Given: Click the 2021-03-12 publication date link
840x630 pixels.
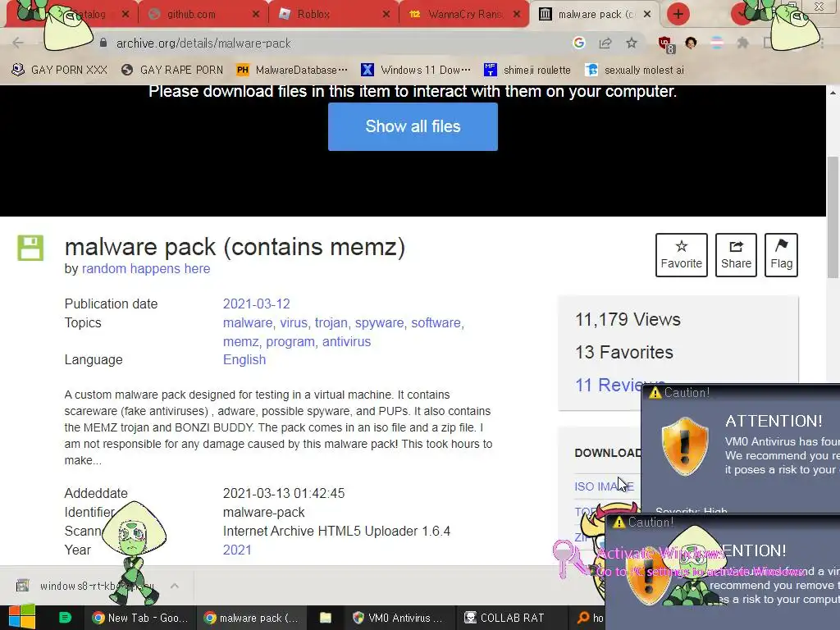Looking at the screenshot, I should [256, 304].
